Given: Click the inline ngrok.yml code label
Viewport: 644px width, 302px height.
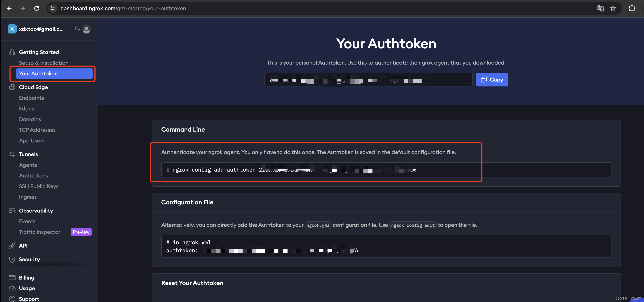Looking at the screenshot, I should tap(318, 225).
